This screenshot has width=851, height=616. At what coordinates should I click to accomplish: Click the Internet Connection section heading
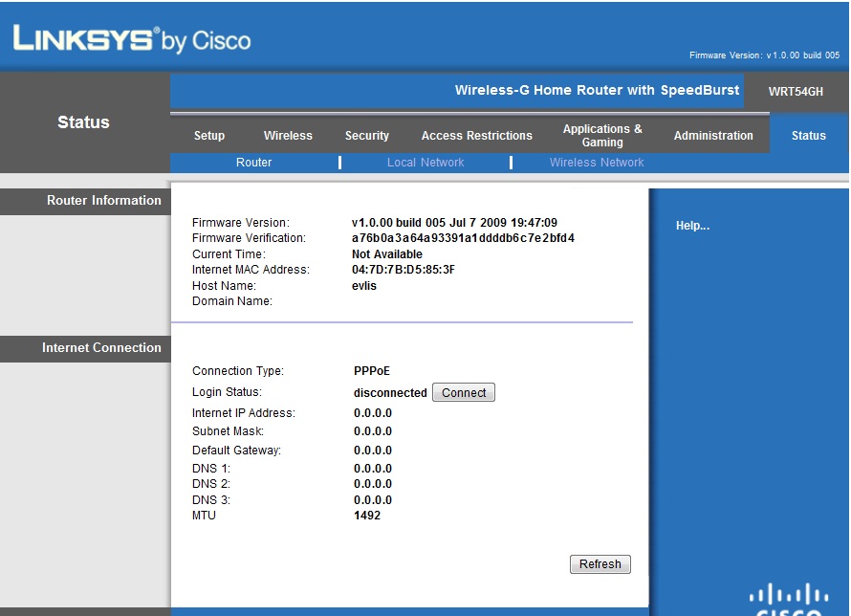(101, 347)
